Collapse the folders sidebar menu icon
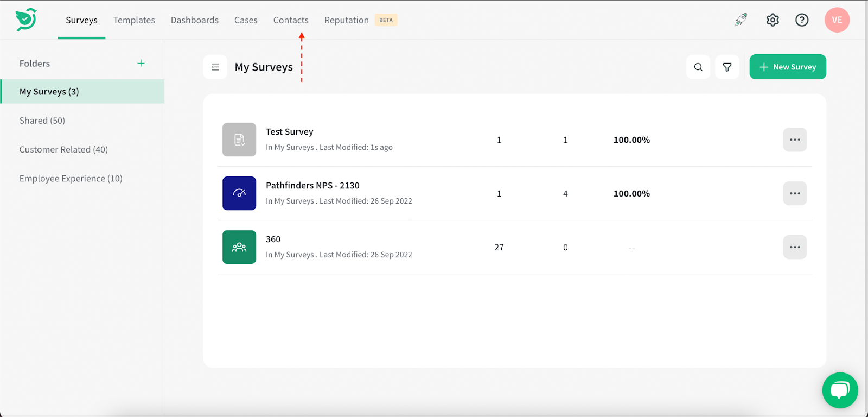The image size is (868, 417). click(215, 67)
